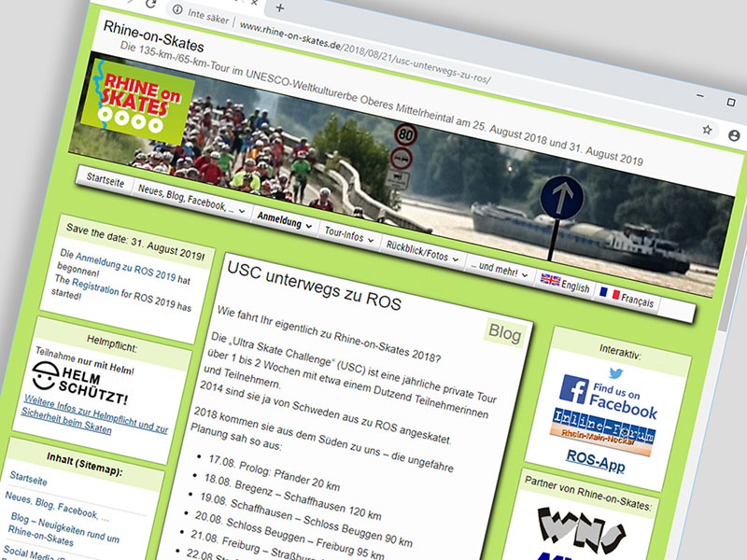This screenshot has width=747, height=560.
Task: Click the French flag icon
Action: point(610,293)
